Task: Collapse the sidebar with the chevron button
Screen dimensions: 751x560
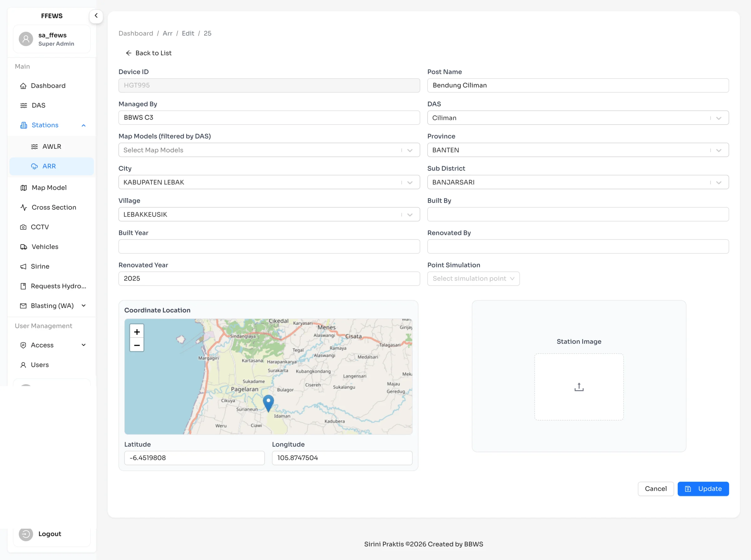Action: pos(96,16)
